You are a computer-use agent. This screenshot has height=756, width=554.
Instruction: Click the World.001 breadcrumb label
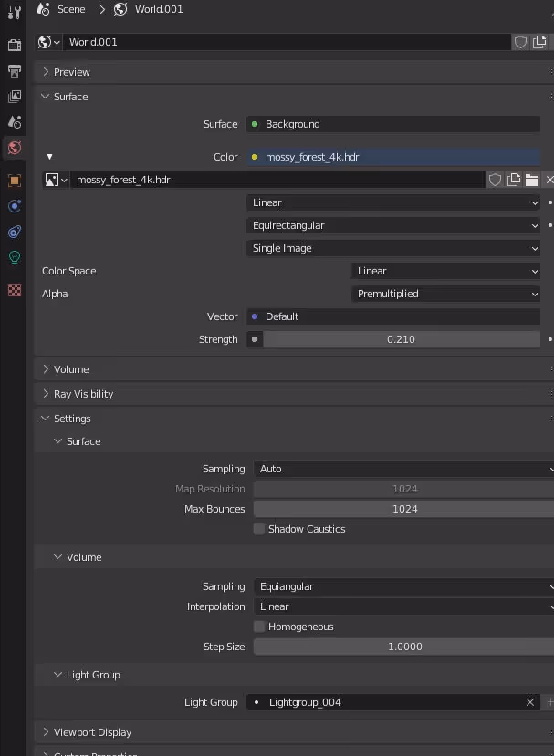[x=159, y=9]
